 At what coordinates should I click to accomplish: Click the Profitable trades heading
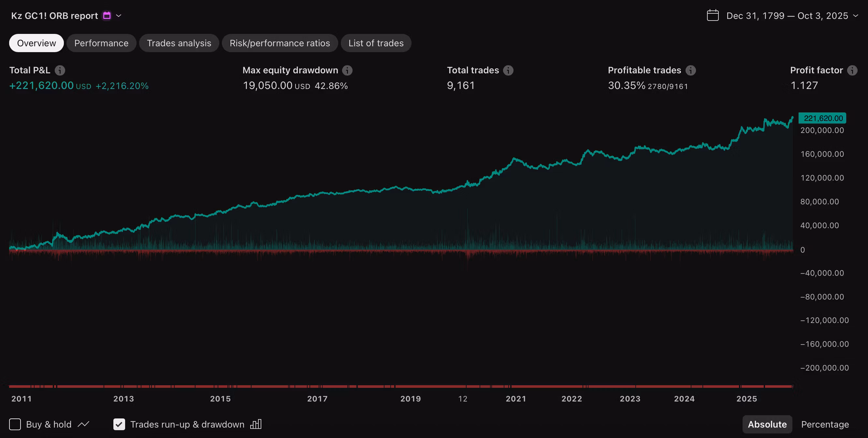tap(644, 70)
